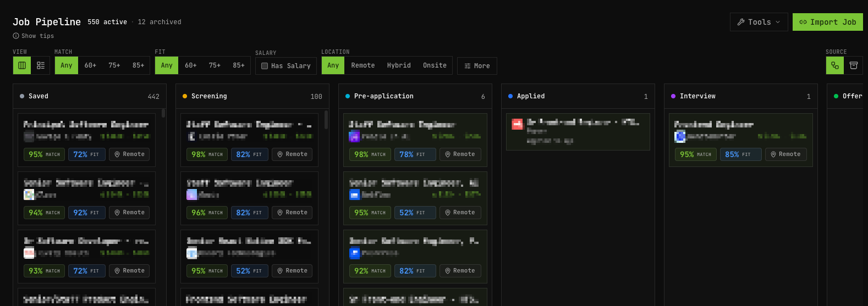Click logo on Pre-application card with 92% match
The image size is (868, 306).
click(354, 253)
